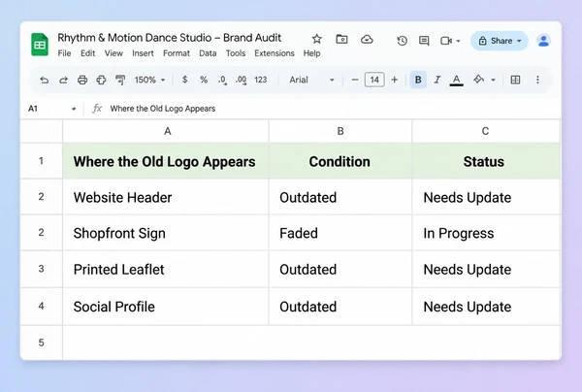Format as currency dollar sign
The height and width of the screenshot is (392, 582).
[x=185, y=80]
